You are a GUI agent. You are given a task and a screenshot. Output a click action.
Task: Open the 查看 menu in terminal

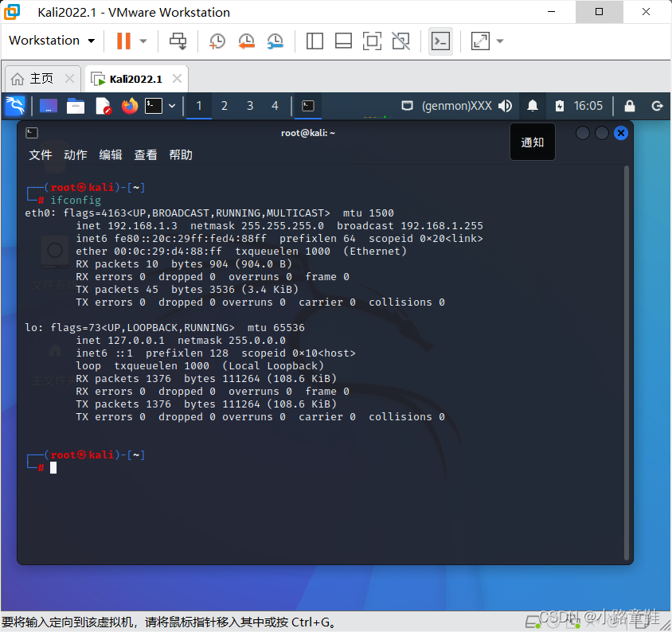click(146, 154)
